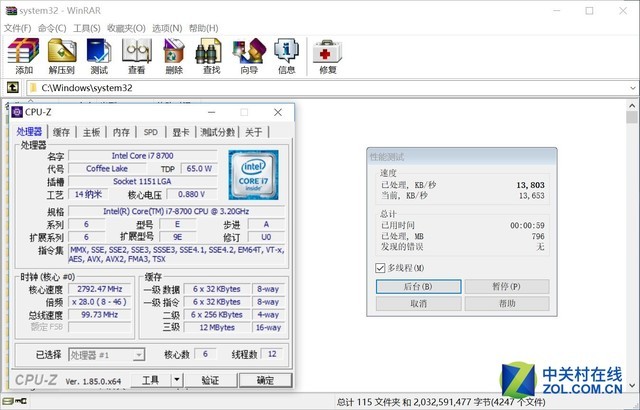The height and width of the screenshot is (410, 640).
Task: Click the status bar total files text
Action: tap(441, 402)
